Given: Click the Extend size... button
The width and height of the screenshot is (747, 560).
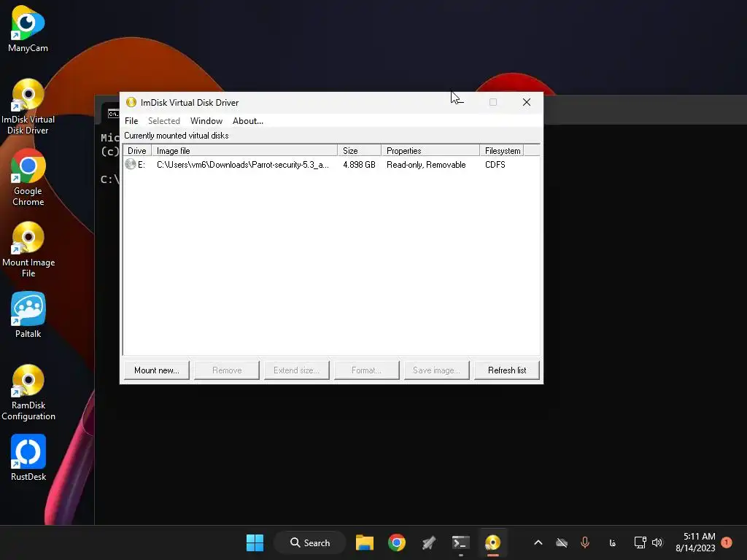Looking at the screenshot, I should click(297, 370).
